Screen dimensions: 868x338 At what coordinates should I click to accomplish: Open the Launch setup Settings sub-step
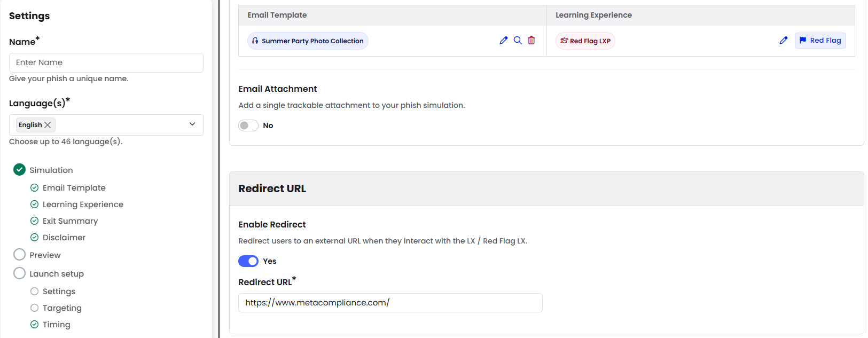(59, 292)
